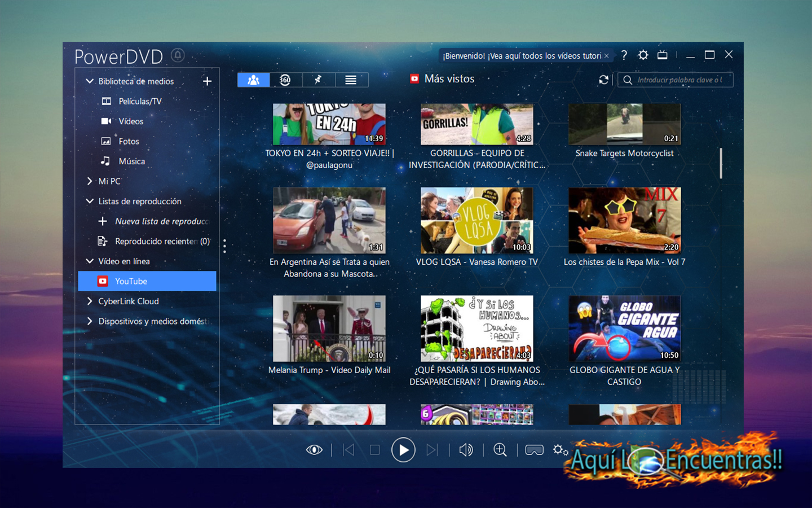Open the ¡Bienvenido! video tutorials message
Viewport: 812px width, 508px height.
tap(522, 56)
